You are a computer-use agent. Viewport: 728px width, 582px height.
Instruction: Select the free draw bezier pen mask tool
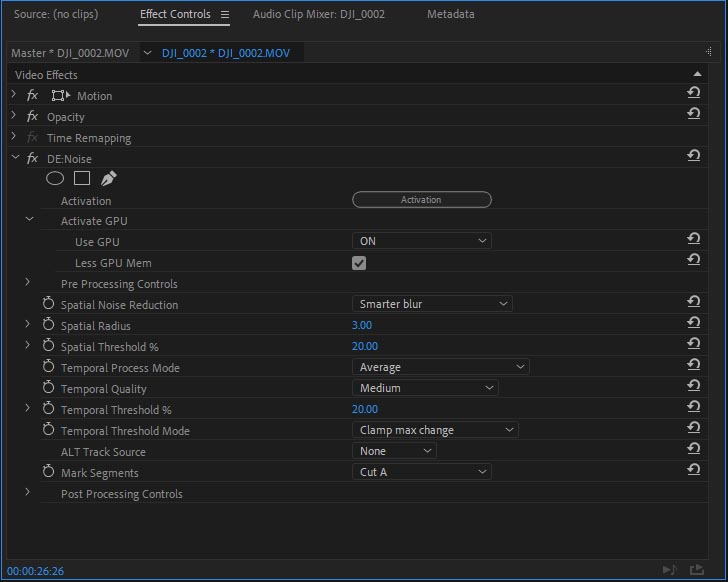click(x=108, y=179)
